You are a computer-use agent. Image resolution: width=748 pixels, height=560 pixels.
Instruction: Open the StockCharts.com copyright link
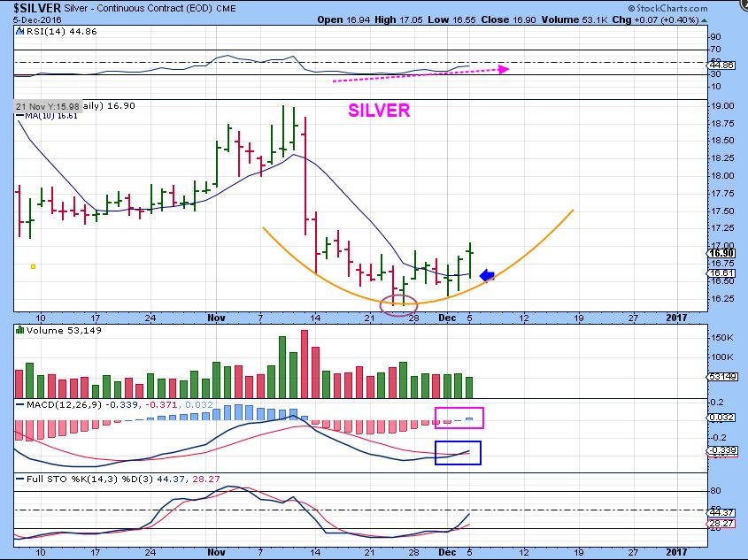point(667,8)
